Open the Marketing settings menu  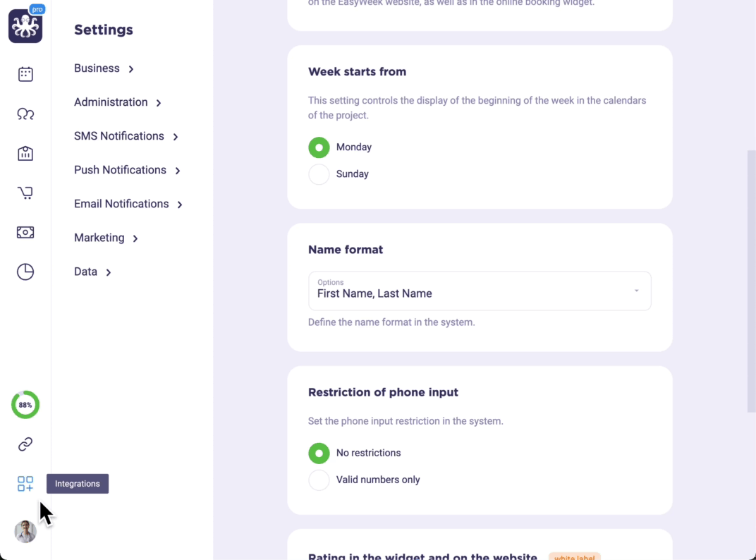[106, 238]
